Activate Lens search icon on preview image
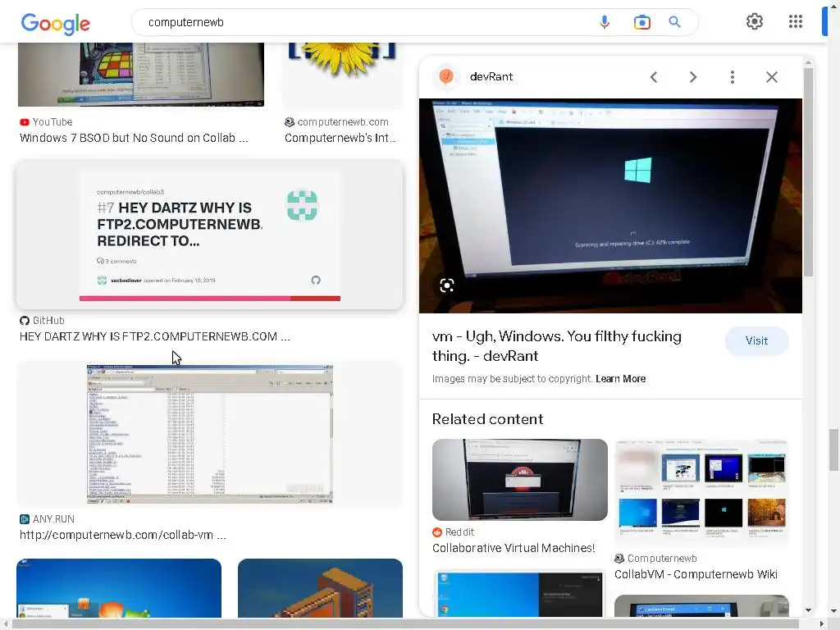840x630 pixels. (x=447, y=285)
